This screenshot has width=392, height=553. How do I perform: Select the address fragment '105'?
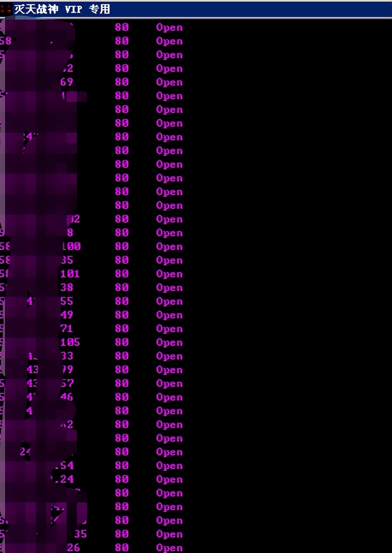pyautogui.click(x=70, y=342)
